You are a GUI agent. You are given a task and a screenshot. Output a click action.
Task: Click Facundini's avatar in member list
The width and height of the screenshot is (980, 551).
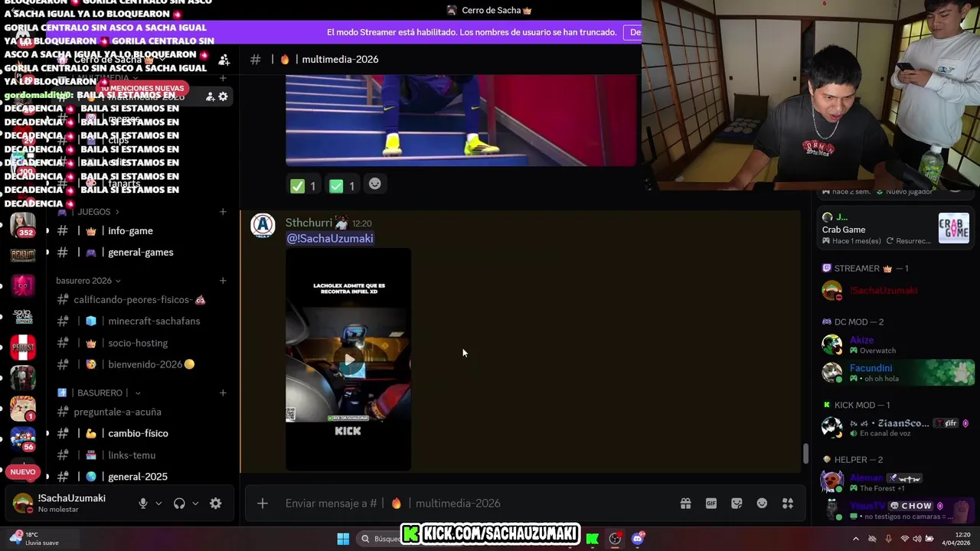[x=832, y=373]
